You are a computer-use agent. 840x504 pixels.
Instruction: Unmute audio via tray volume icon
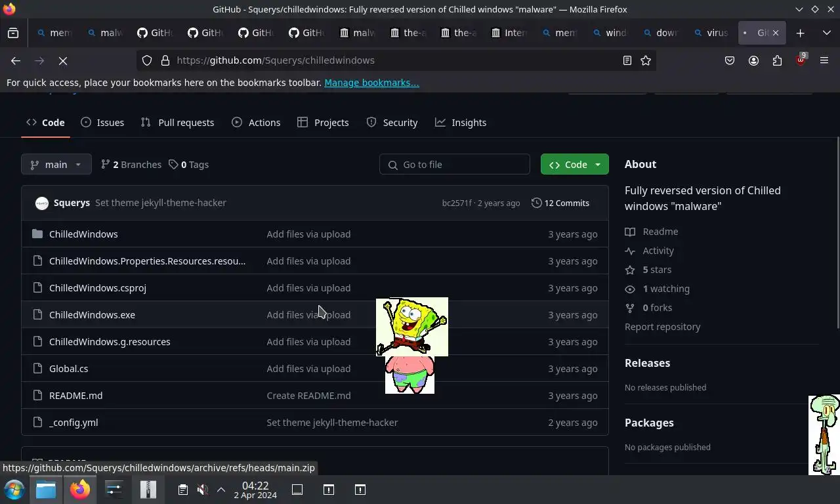tap(203, 490)
